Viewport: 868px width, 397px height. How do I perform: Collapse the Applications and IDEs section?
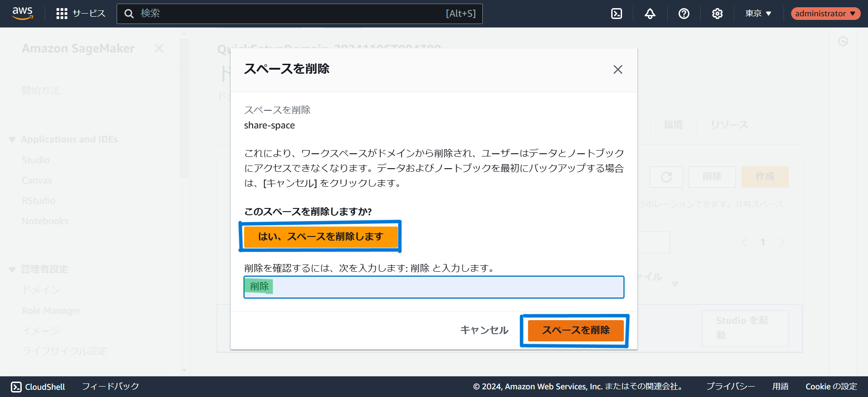point(12,140)
